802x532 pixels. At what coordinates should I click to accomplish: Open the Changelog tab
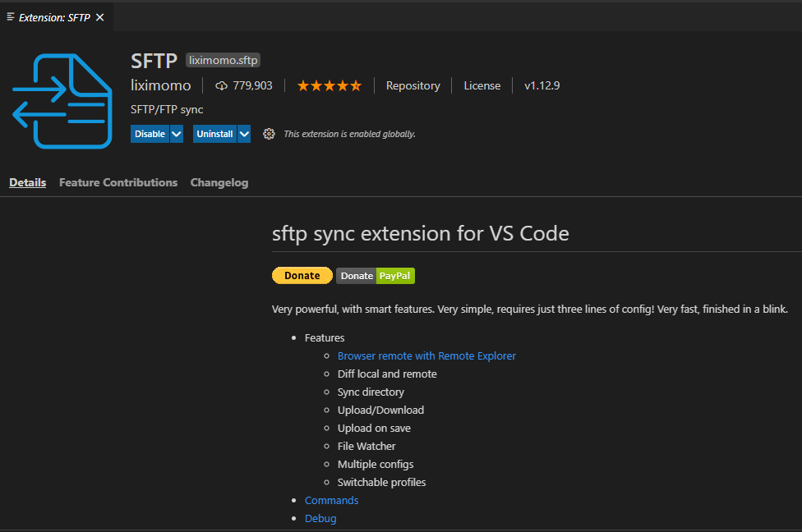[x=219, y=182]
